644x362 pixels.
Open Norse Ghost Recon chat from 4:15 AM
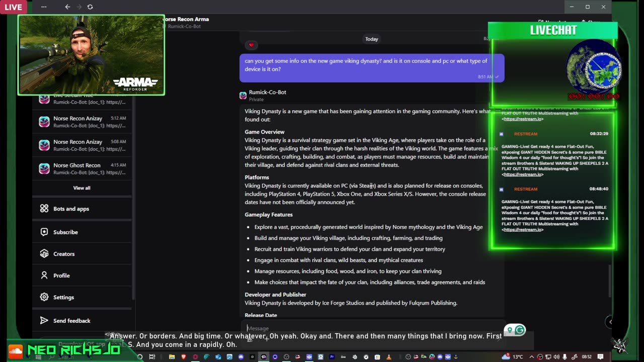click(x=83, y=169)
